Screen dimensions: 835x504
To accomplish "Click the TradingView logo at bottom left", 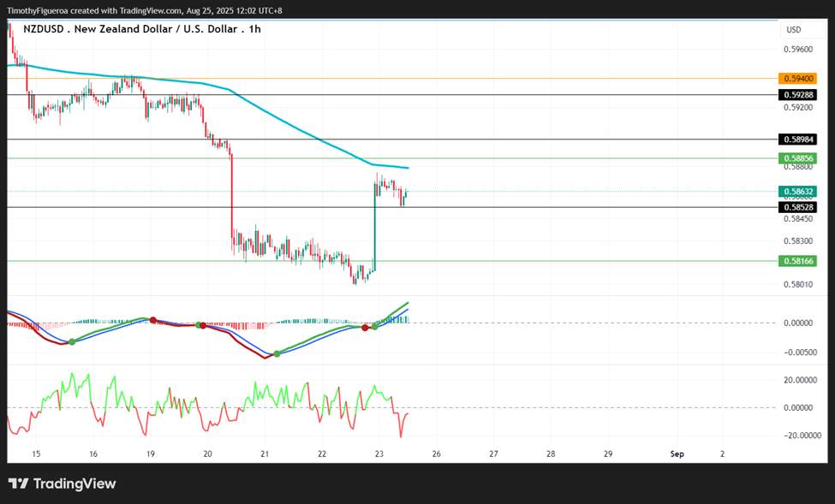I will pyautogui.click(x=62, y=483).
